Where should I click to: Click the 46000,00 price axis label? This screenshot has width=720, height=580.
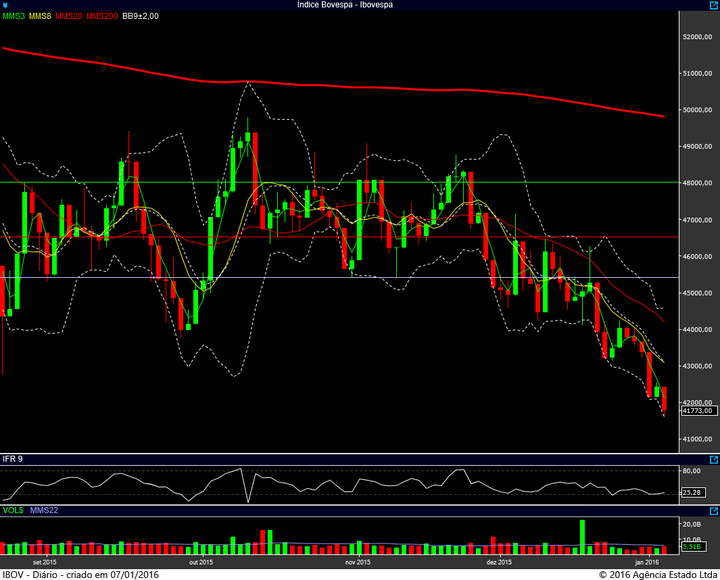pyautogui.click(x=698, y=256)
